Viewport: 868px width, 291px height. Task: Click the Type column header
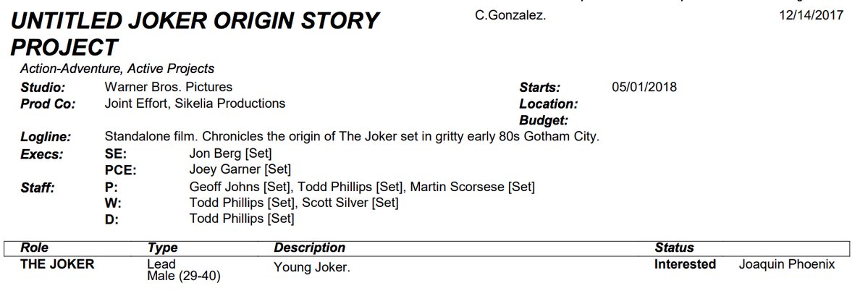pyautogui.click(x=162, y=248)
